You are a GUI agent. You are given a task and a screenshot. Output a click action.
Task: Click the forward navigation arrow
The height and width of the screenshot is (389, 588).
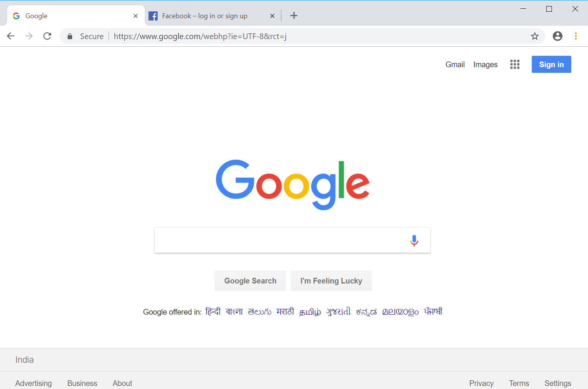(x=29, y=36)
